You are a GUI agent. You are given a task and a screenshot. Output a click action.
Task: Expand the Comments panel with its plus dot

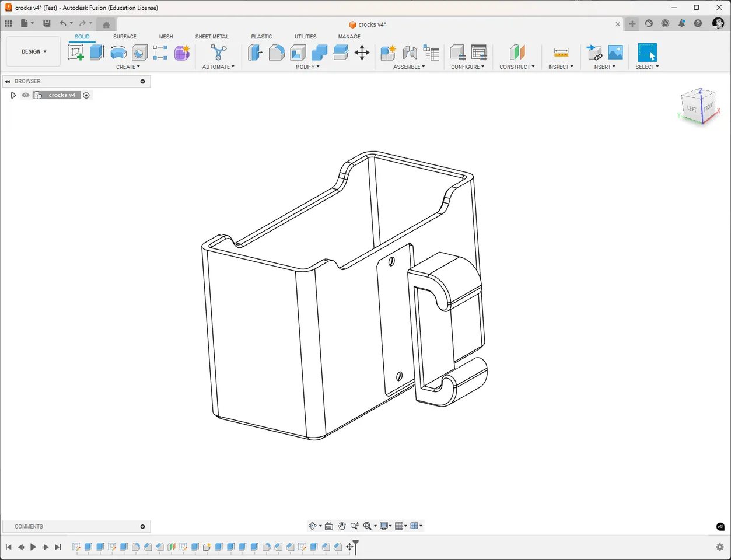(x=142, y=526)
